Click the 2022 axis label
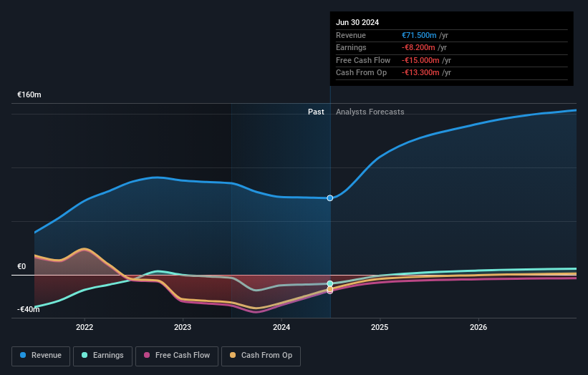The height and width of the screenshot is (375, 588). click(85, 328)
